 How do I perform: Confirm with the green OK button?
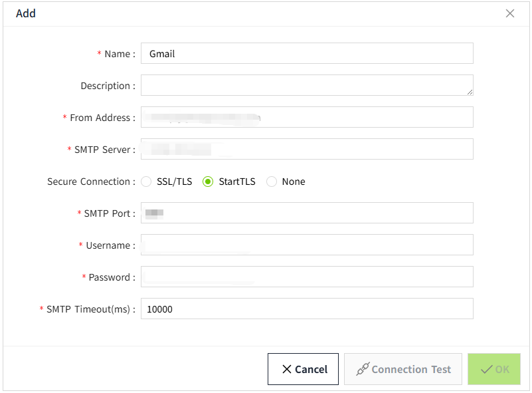494,369
